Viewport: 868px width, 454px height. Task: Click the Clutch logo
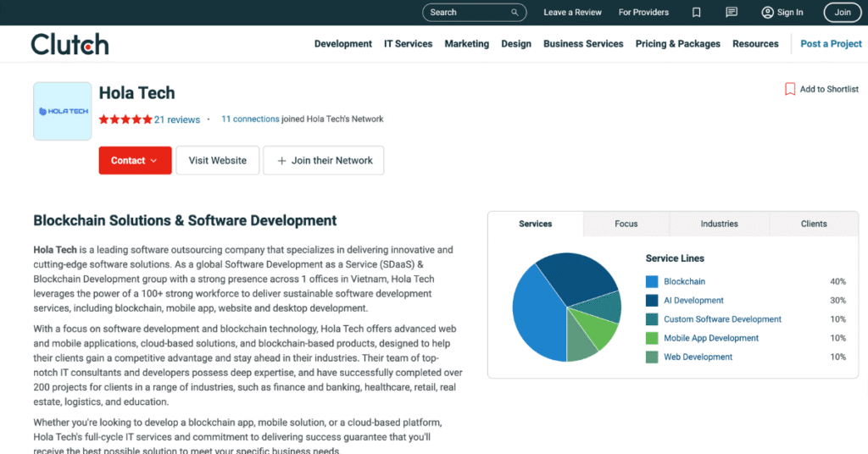(70, 44)
